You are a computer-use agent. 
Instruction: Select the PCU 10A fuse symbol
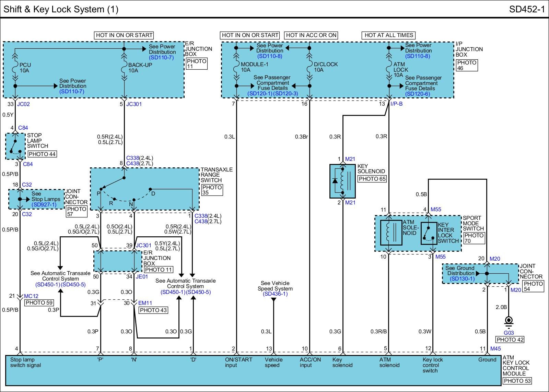click(x=15, y=67)
